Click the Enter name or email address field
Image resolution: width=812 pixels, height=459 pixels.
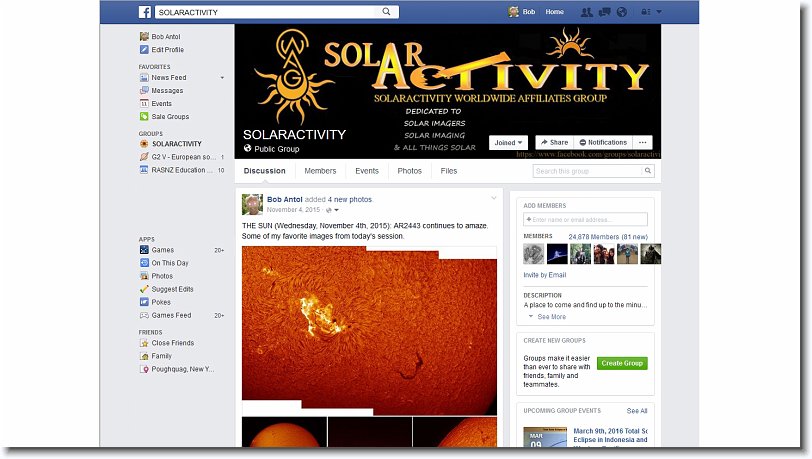tap(585, 220)
